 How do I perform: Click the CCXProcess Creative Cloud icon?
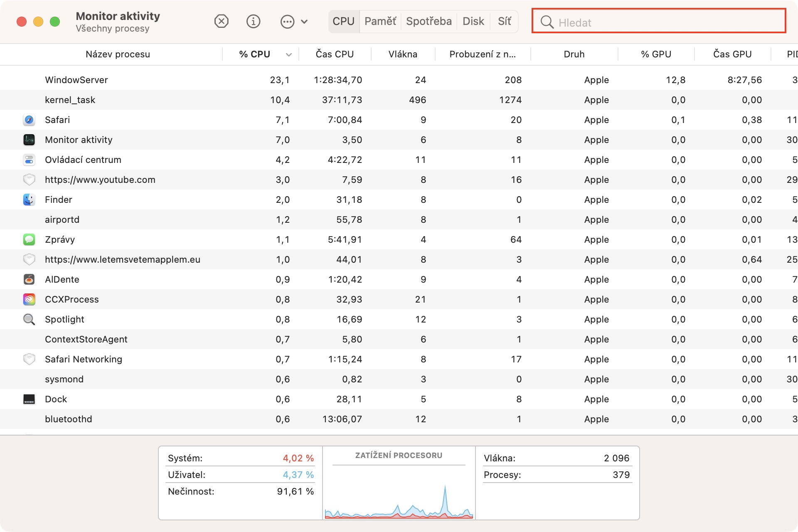29,300
